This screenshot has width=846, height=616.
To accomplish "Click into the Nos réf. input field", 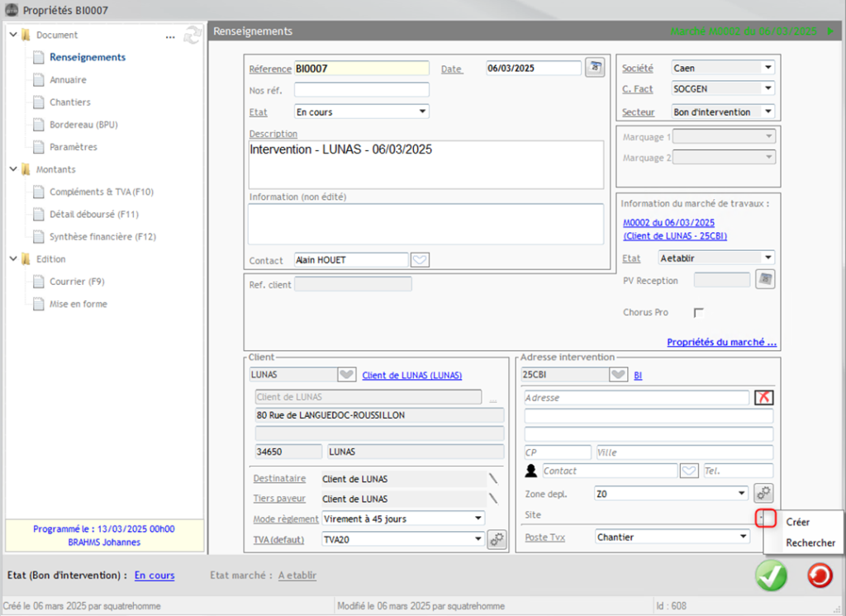I will click(361, 90).
